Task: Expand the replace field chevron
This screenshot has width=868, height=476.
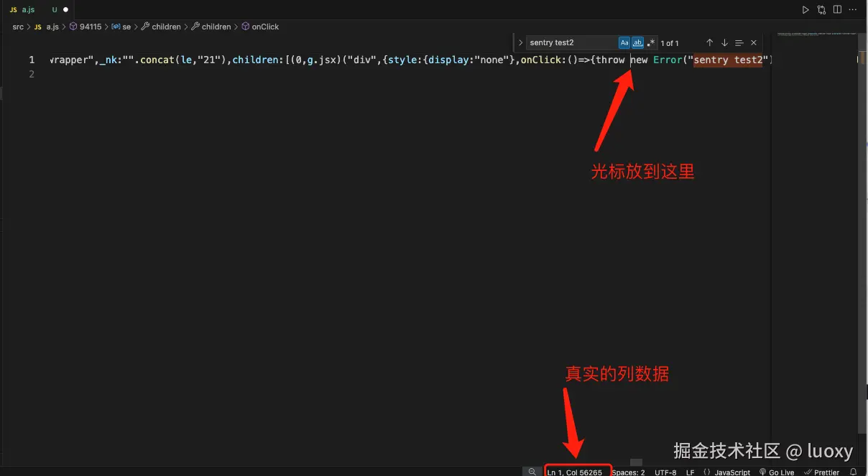Action: [520, 43]
